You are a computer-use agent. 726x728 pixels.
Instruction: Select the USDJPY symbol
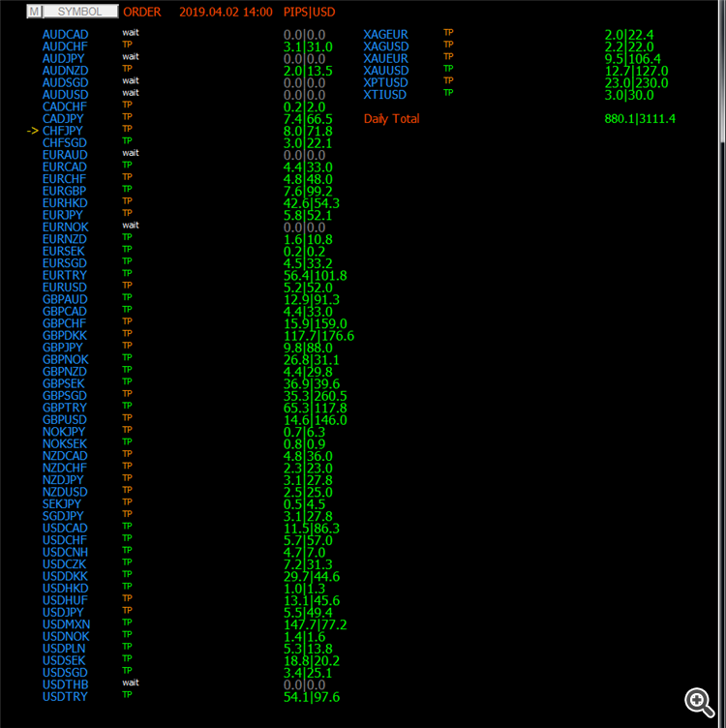pyautogui.click(x=63, y=613)
